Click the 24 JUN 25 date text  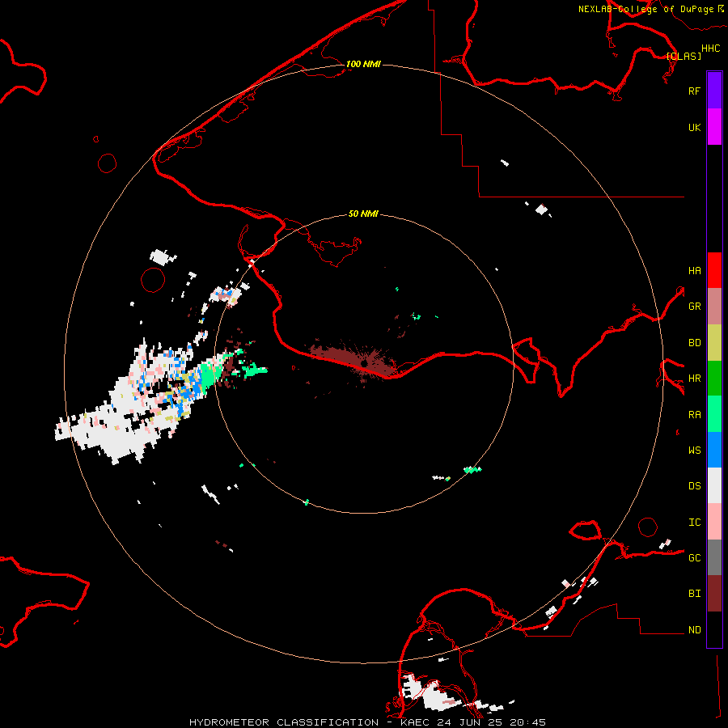coord(471,722)
